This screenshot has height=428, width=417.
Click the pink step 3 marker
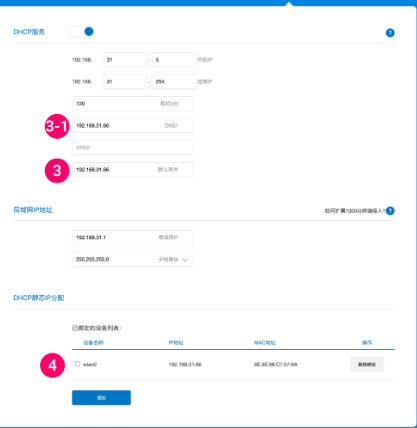(x=57, y=171)
